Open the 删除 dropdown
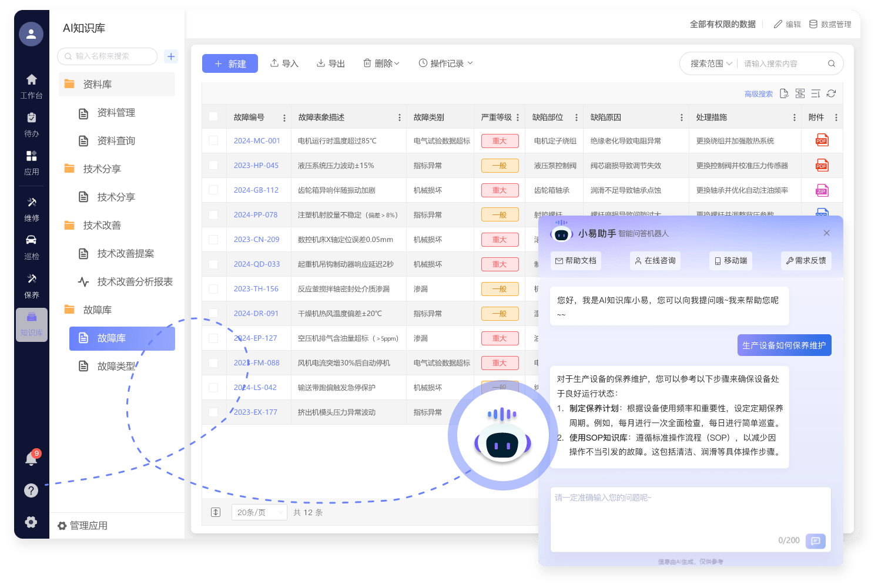The height and width of the screenshot is (588, 878). coord(381,63)
